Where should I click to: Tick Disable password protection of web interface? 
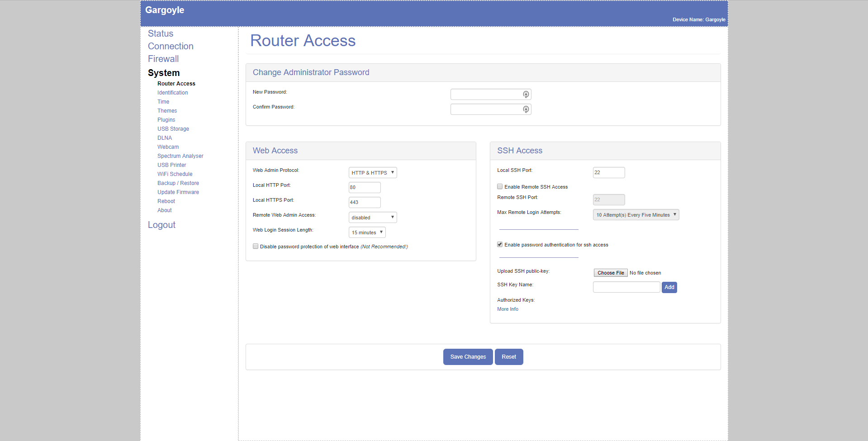pyautogui.click(x=256, y=247)
